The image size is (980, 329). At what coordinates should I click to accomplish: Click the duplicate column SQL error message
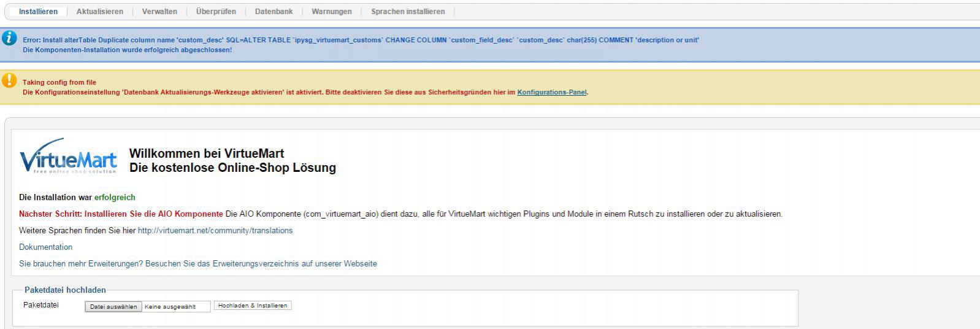[x=361, y=41]
